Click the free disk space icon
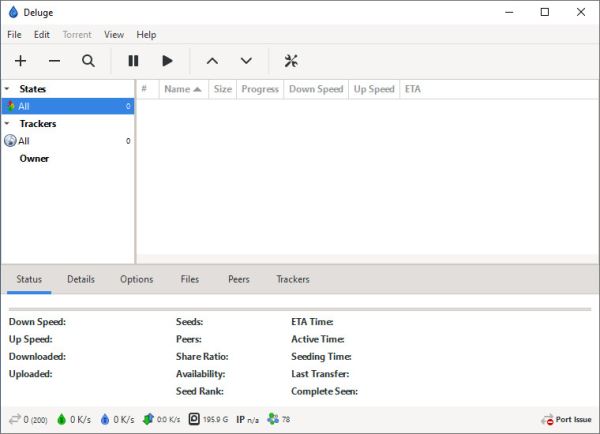 (x=194, y=419)
